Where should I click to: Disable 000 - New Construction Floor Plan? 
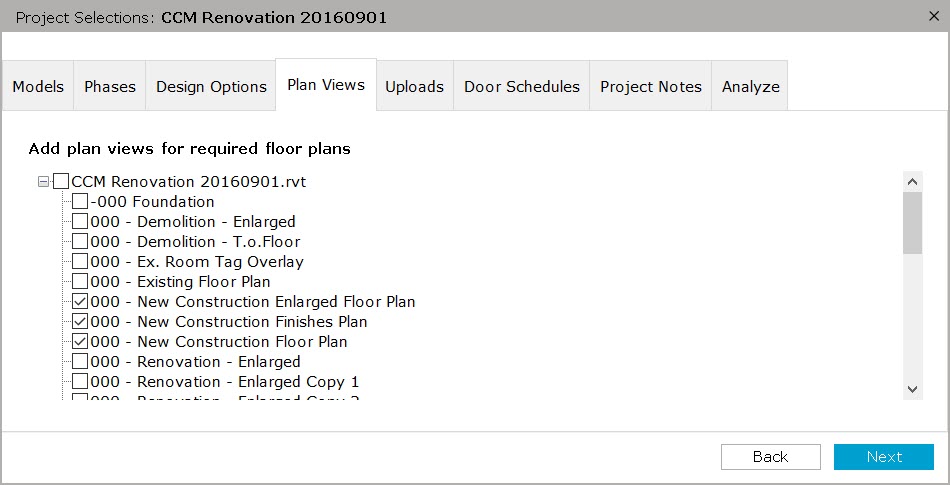coord(80,341)
